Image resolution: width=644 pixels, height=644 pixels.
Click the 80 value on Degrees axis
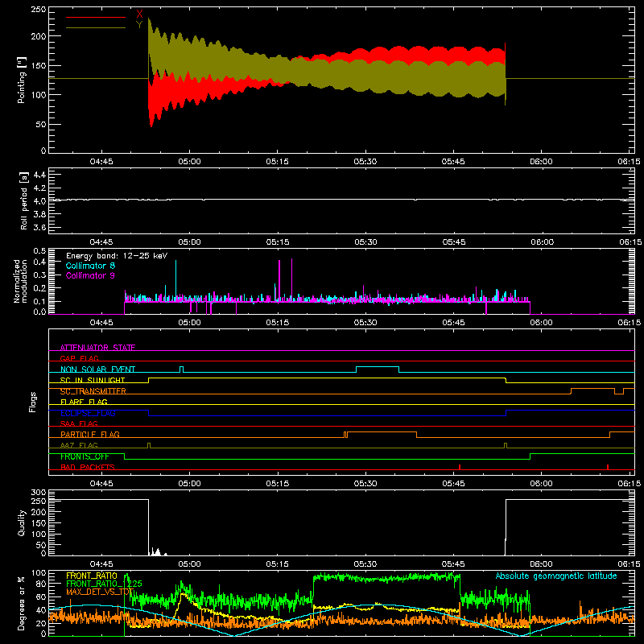41,584
